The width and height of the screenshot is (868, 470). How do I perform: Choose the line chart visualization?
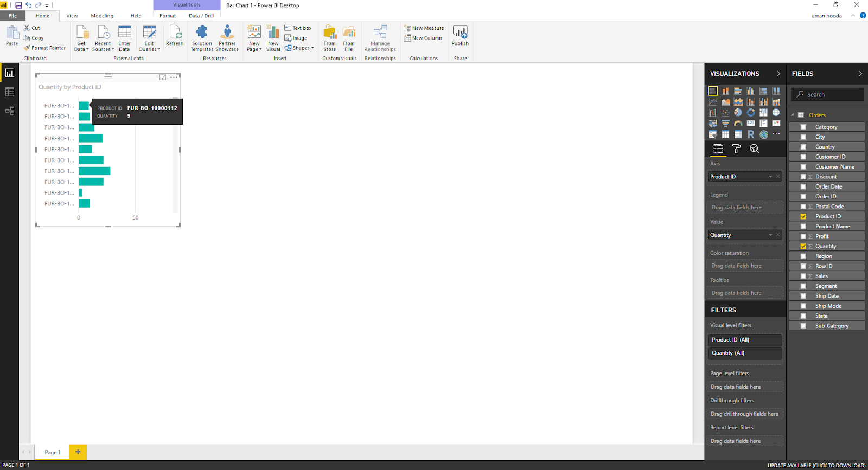point(713,102)
